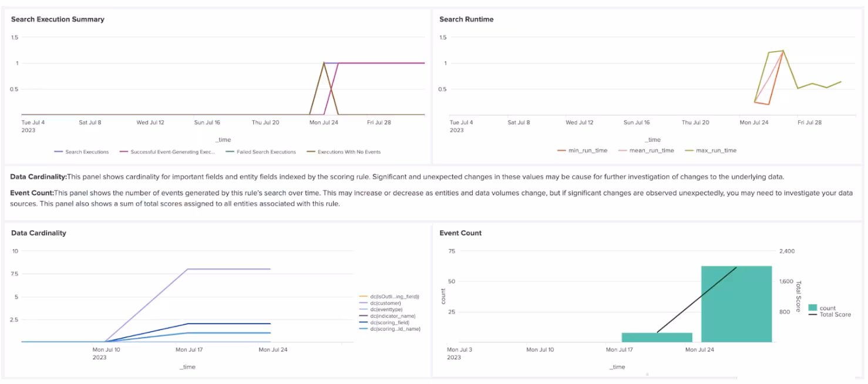The width and height of the screenshot is (868, 384).
Task: Click the Event Count chart title
Action: pyautogui.click(x=460, y=233)
